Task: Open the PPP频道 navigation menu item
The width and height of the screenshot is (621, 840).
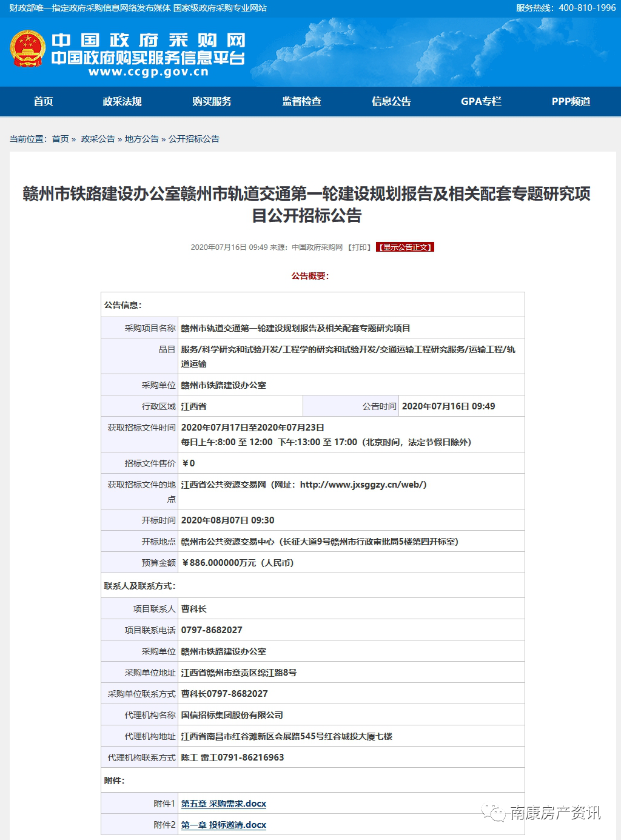Action: (571, 101)
